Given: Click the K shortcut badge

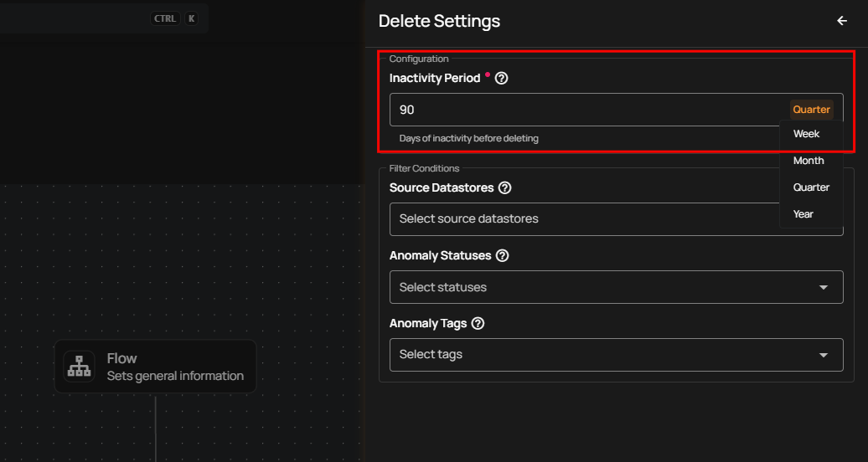Looking at the screenshot, I should 191,18.
